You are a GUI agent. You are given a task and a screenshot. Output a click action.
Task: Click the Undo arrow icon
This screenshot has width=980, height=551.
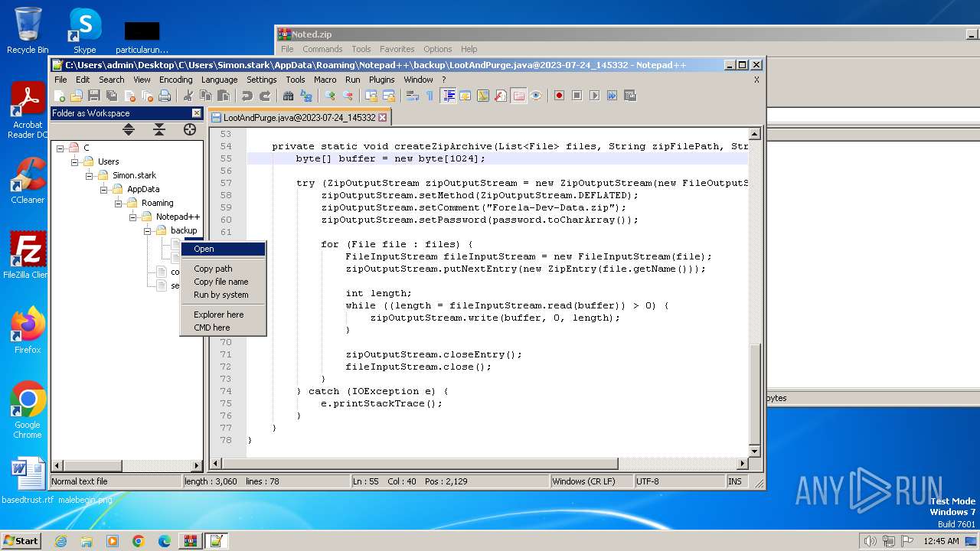(x=247, y=96)
